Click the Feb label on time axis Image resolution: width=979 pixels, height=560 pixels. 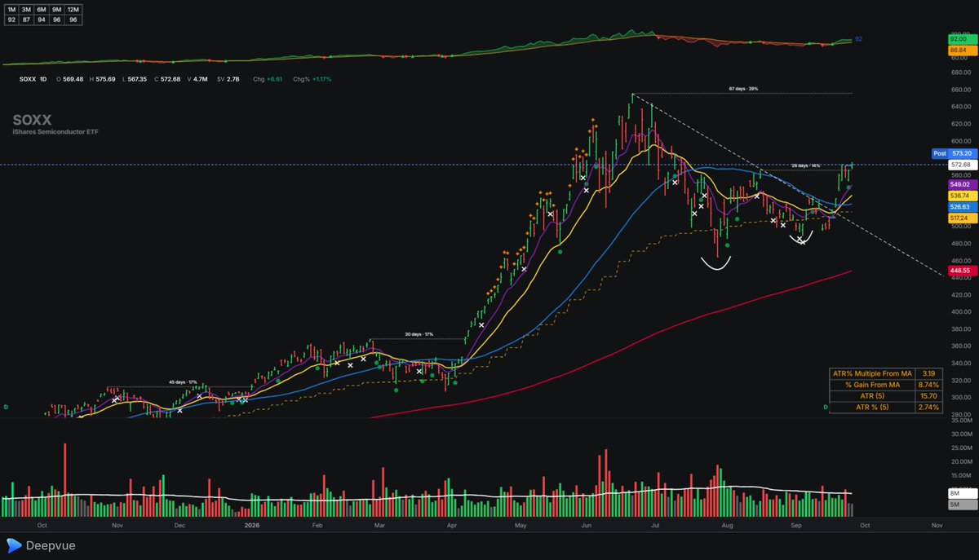point(316,526)
